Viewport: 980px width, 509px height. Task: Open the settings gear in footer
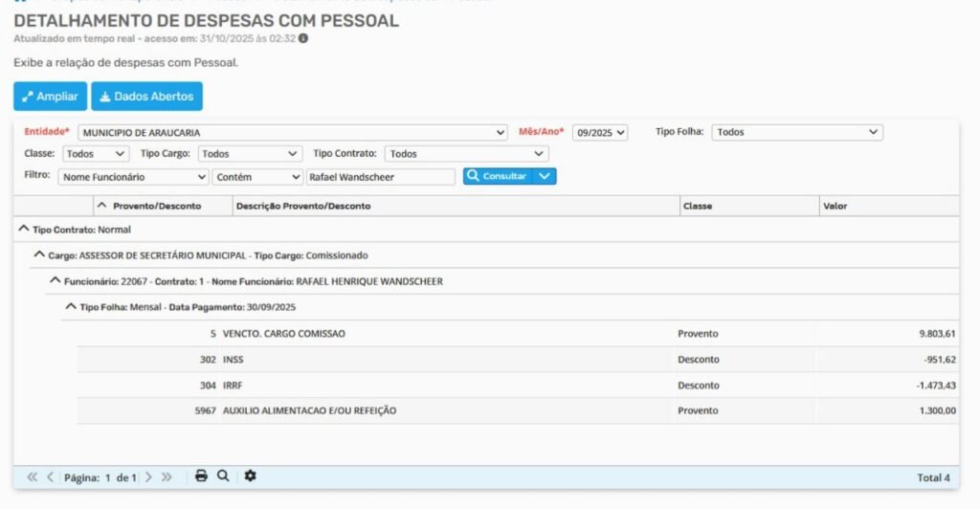250,476
